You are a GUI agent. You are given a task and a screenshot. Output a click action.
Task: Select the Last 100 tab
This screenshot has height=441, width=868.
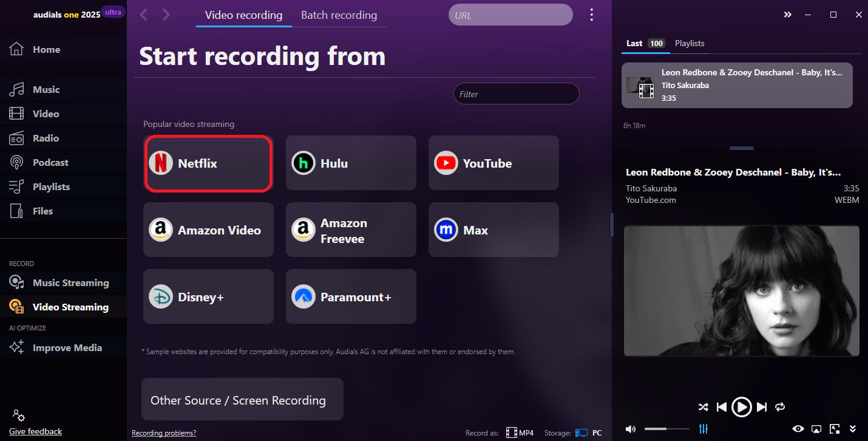[645, 43]
